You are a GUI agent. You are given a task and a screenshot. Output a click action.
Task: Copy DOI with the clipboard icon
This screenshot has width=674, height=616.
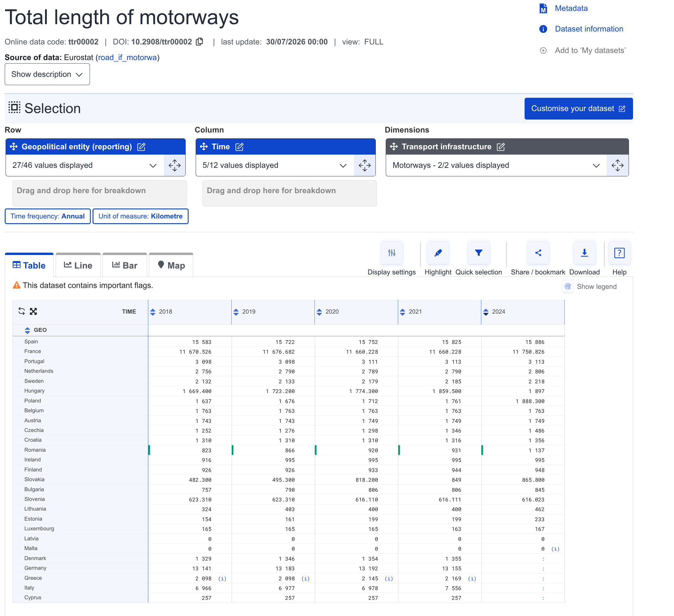tap(200, 42)
